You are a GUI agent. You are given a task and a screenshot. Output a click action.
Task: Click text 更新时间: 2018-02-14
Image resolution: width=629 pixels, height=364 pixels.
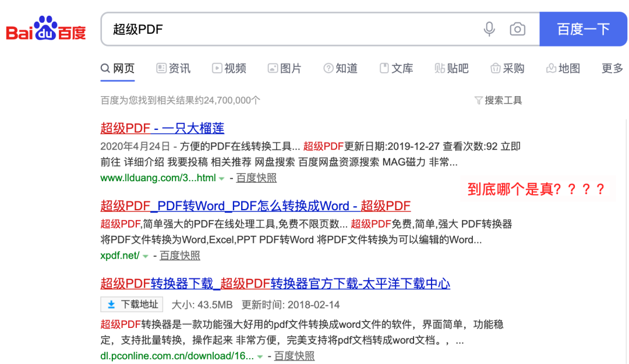(291, 305)
